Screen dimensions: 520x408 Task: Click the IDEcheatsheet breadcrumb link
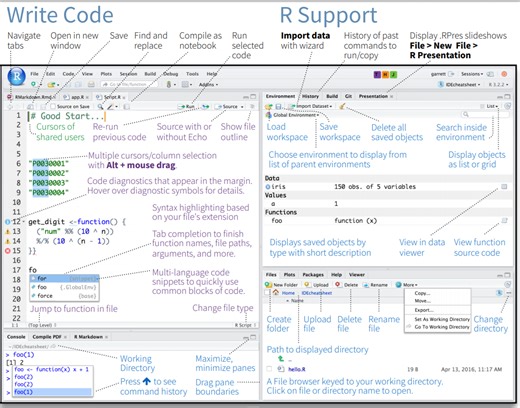[x=317, y=293]
